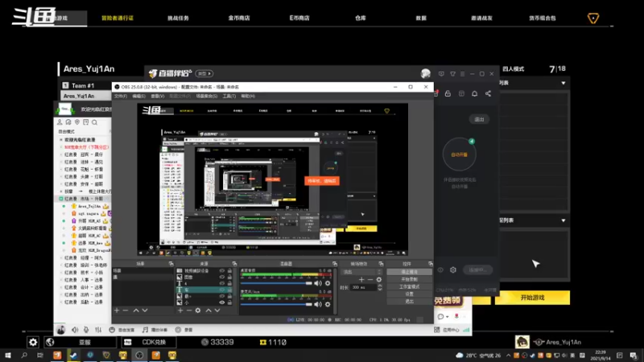Viewport: 644px width, 362px height.
Task: Add a new source in OBS sources panel
Action: tap(180, 311)
